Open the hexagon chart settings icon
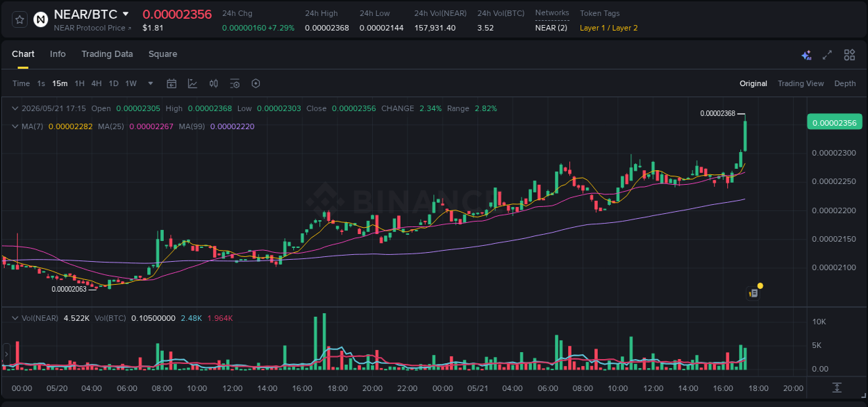The image size is (868, 407). click(256, 83)
